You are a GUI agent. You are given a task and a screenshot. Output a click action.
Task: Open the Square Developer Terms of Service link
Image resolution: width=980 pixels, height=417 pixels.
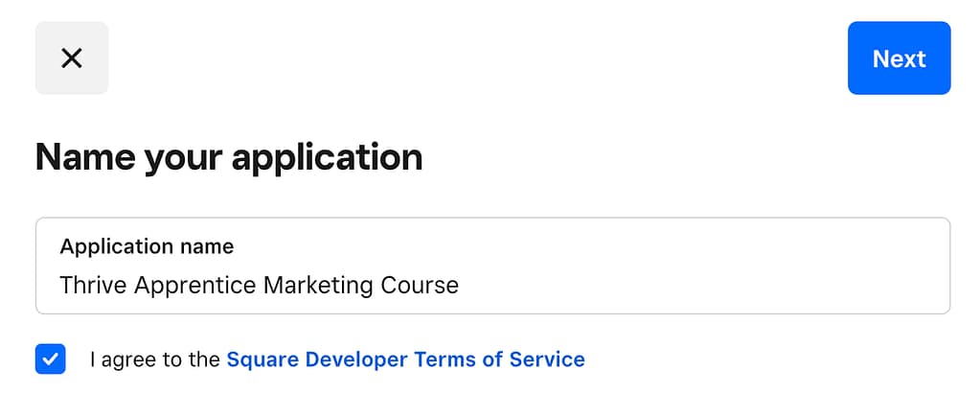pyautogui.click(x=405, y=359)
